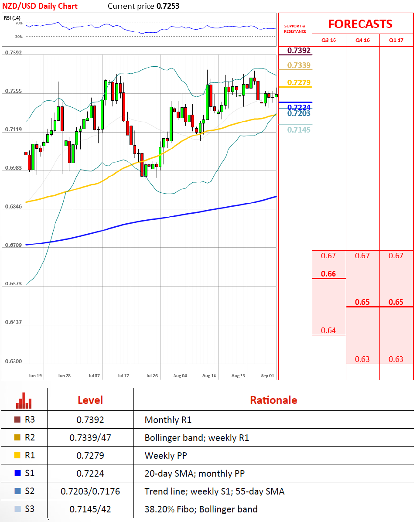The width and height of the screenshot is (420, 522).
Task: Click the Q3 16 bold 0.66 forecast value
Action: coord(328,274)
